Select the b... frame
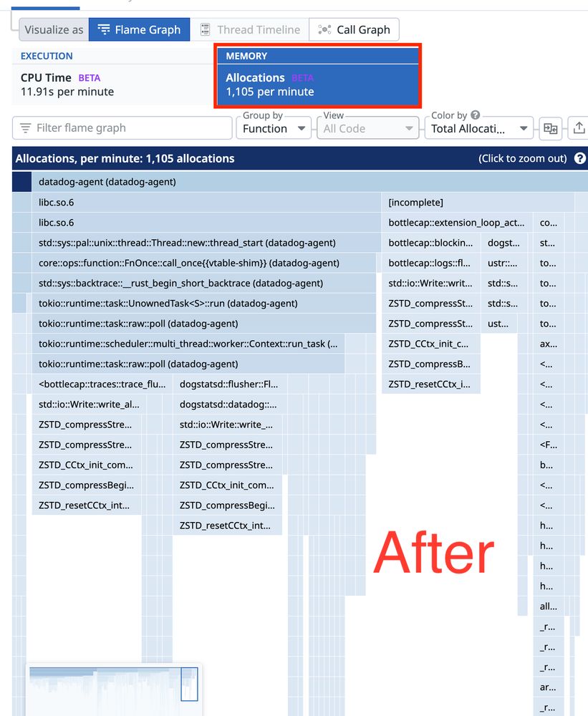 pyautogui.click(x=549, y=465)
